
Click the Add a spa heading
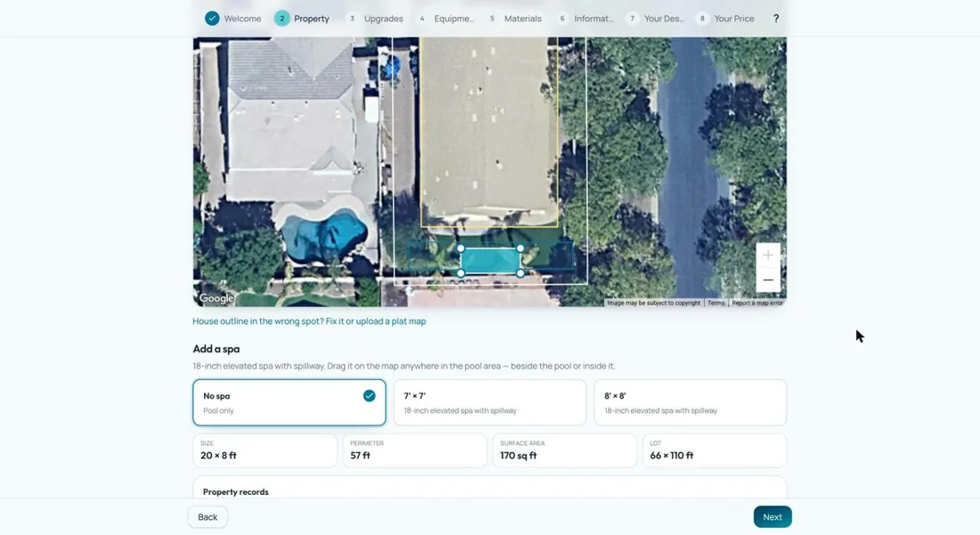[216, 349]
